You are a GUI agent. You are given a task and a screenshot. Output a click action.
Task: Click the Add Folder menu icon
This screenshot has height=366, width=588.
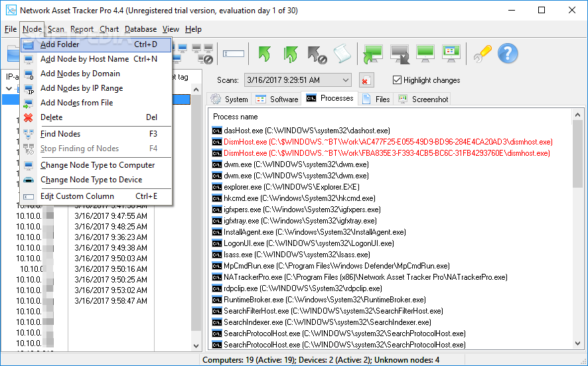[x=29, y=44]
